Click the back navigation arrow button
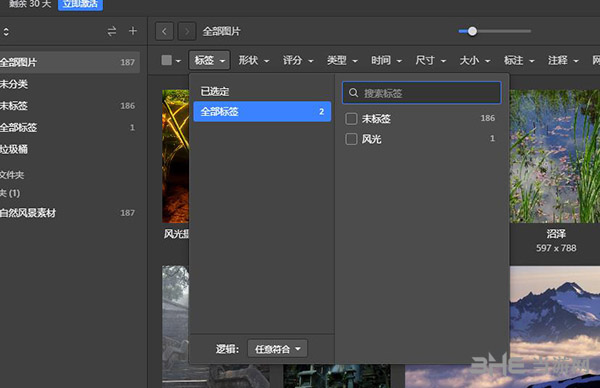The width and height of the screenshot is (600, 388). pos(165,31)
